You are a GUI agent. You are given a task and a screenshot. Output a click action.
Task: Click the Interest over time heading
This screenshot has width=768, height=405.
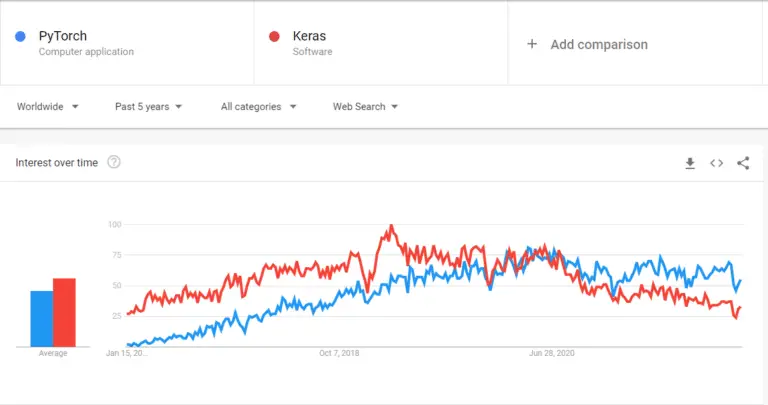pos(57,163)
